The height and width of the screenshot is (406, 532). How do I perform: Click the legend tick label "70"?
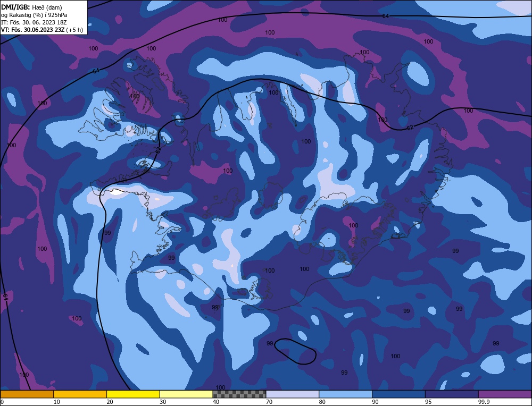(269, 402)
